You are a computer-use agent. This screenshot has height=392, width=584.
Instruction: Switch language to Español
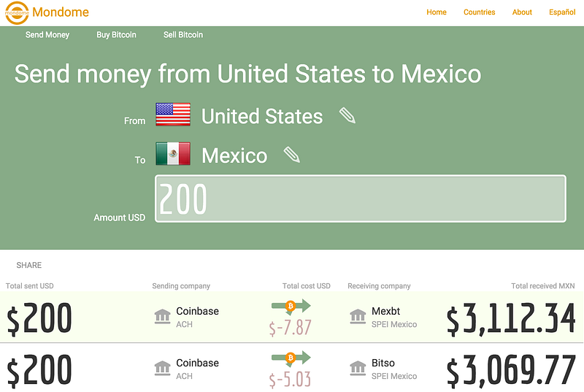pos(562,12)
